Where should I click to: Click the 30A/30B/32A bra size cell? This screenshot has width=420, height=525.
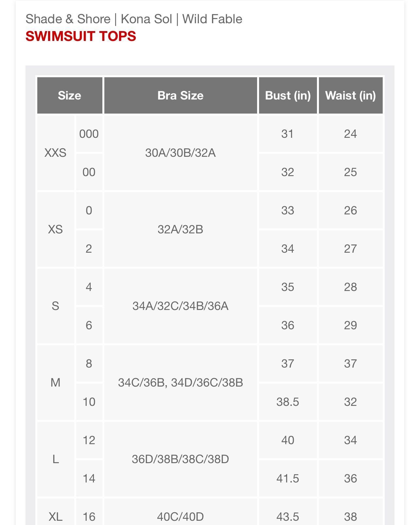[181, 153]
